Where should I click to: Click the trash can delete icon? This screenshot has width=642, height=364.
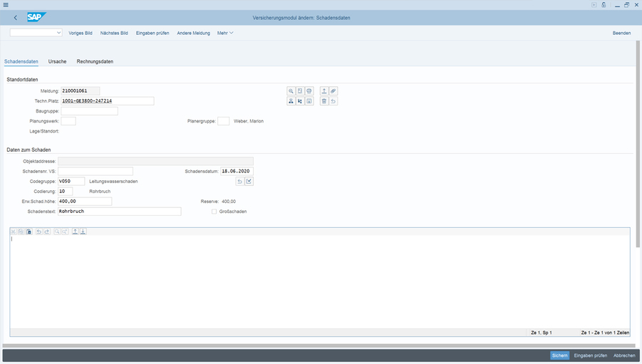pyautogui.click(x=323, y=102)
